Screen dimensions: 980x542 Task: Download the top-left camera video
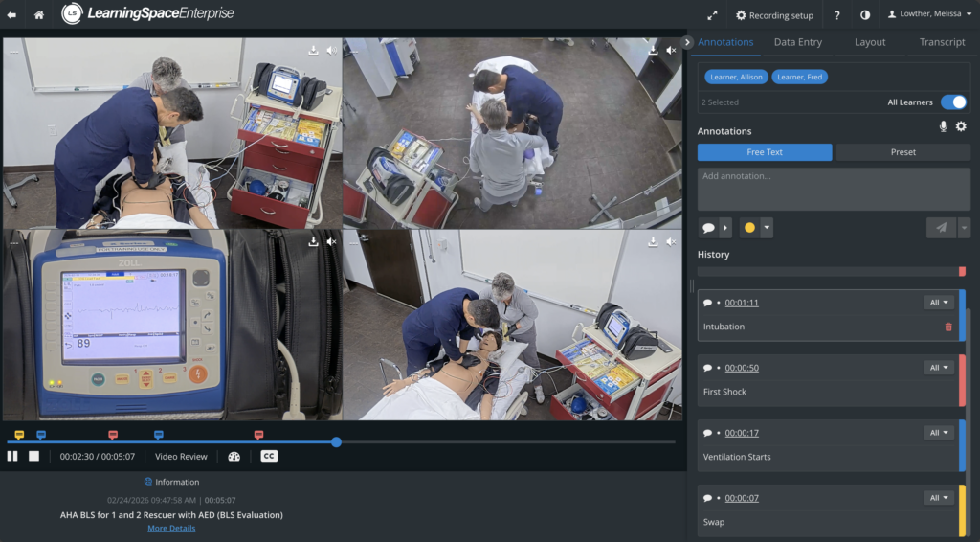click(x=313, y=51)
